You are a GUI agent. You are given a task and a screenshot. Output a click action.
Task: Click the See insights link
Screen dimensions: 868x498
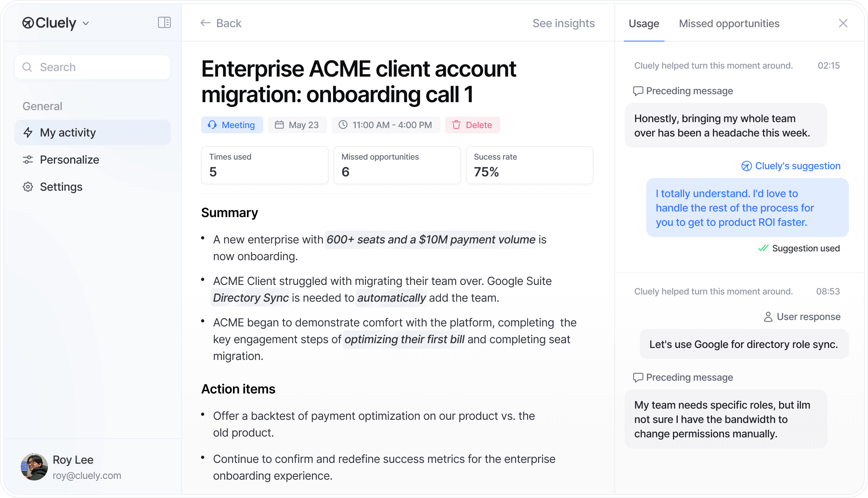[563, 23]
